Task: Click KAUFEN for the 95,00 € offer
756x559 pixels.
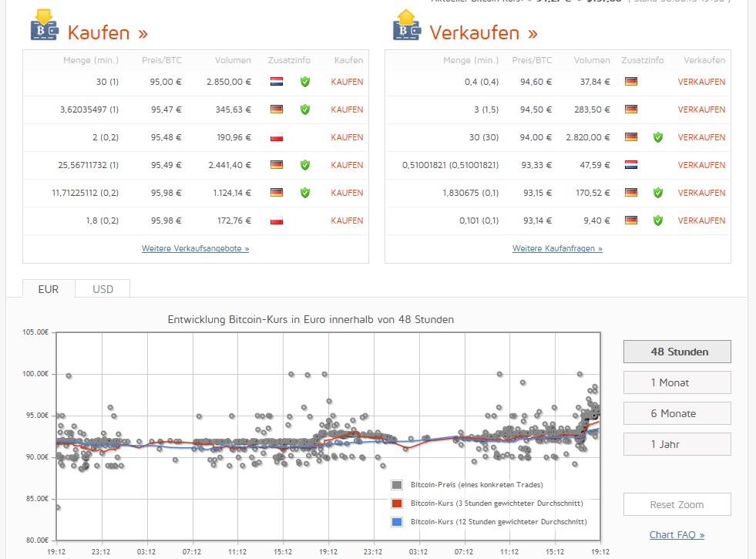Action: click(347, 82)
